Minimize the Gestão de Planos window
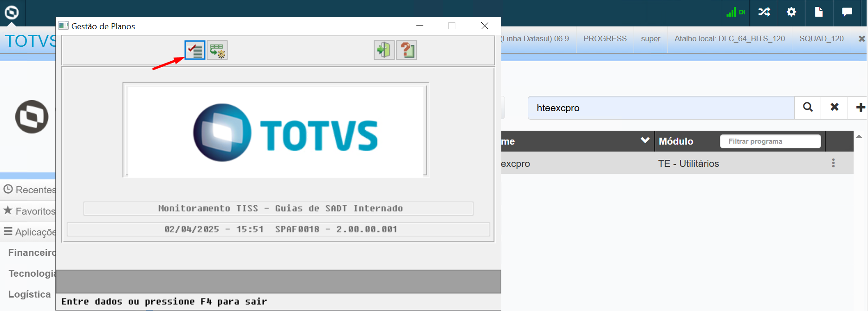The height and width of the screenshot is (311, 868). (420, 26)
